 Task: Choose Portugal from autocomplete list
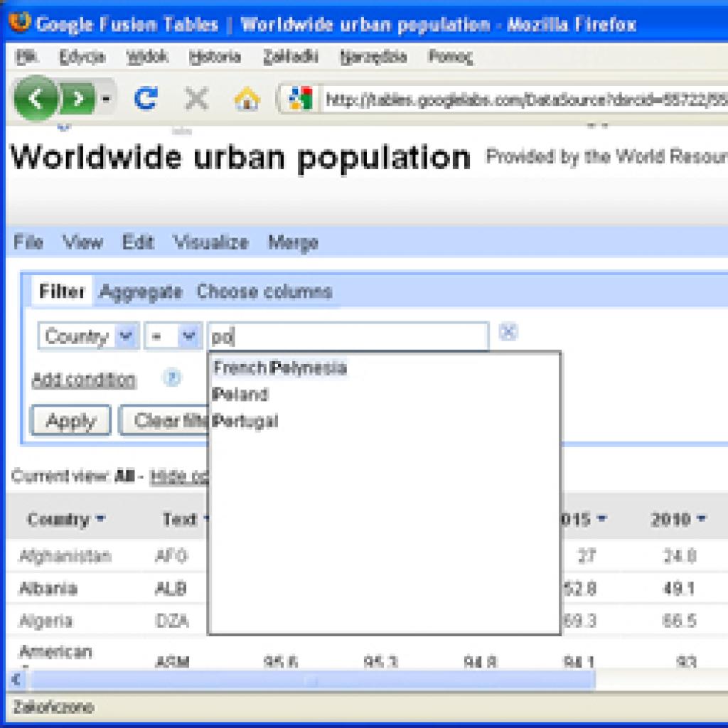[245, 421]
